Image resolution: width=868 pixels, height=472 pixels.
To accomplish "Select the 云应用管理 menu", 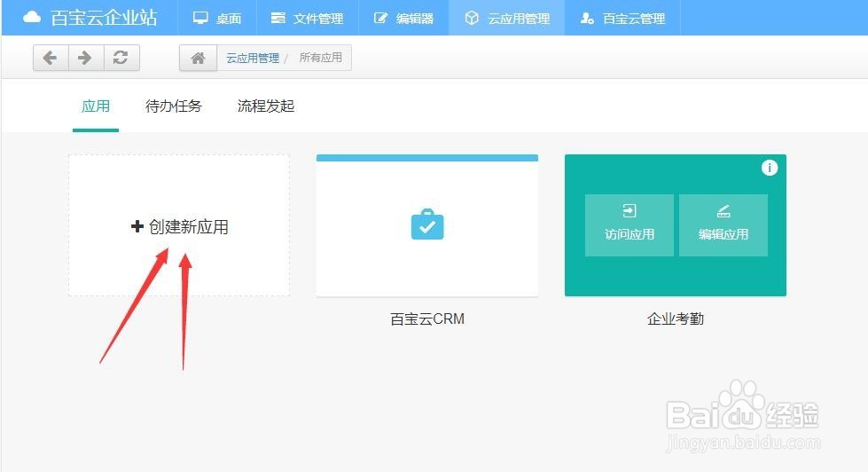I will point(506,19).
